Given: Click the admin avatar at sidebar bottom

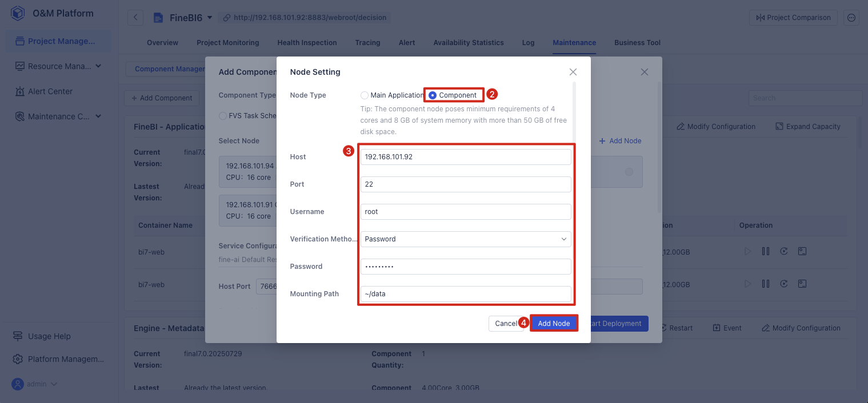Looking at the screenshot, I should coord(18,384).
